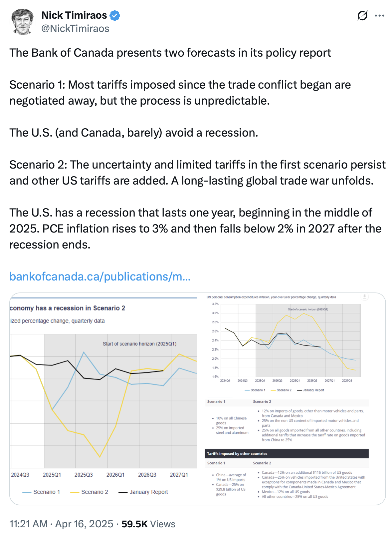Image resolution: width=392 pixels, height=533 pixels.
Task: Click the Nick Timiraos display name
Action: click(x=74, y=15)
